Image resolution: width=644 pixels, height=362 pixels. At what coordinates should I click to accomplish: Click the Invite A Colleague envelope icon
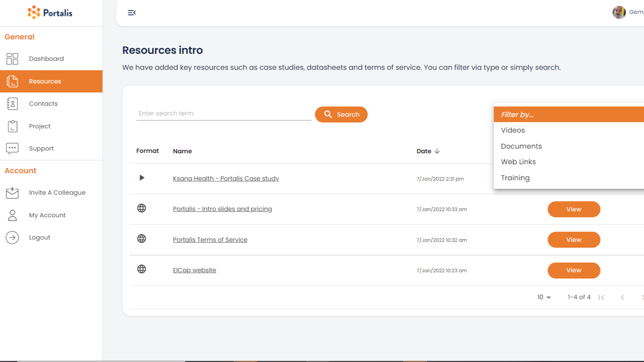[x=12, y=192]
